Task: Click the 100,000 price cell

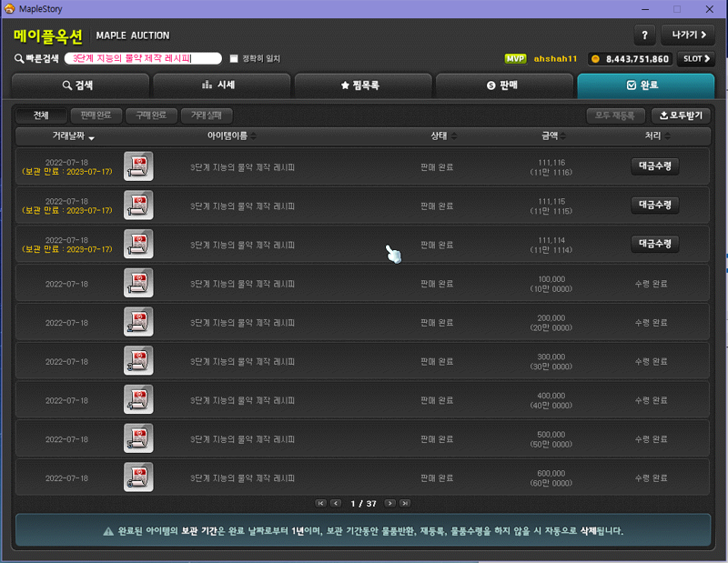Action: click(x=551, y=284)
